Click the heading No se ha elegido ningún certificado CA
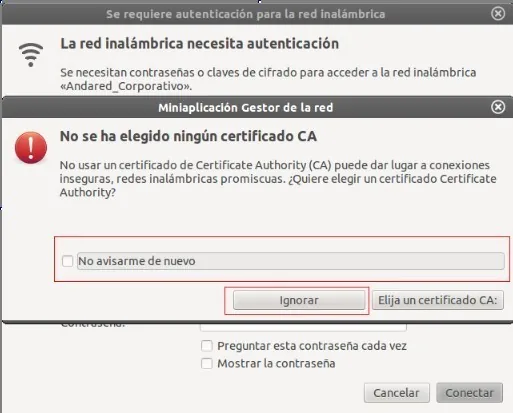The height and width of the screenshot is (413, 513). click(188, 136)
